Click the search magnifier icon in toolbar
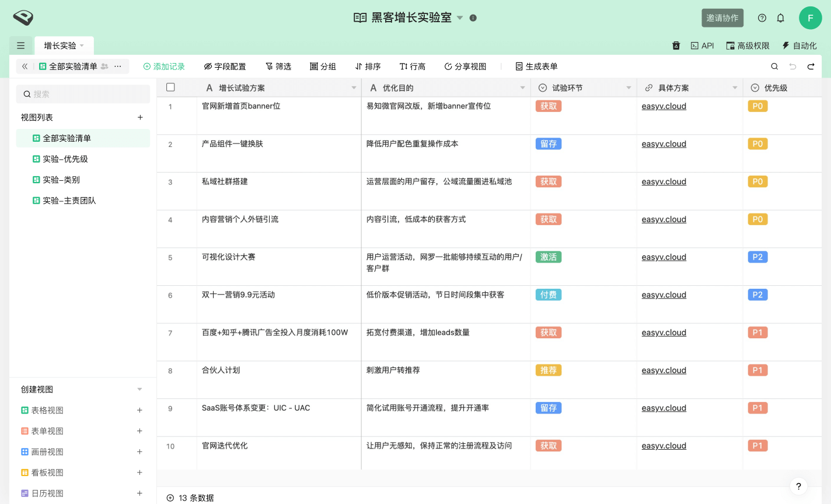 point(774,66)
